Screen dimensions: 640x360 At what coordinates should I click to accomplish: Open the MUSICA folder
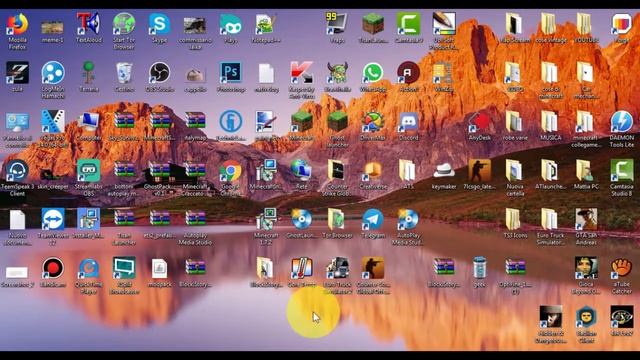(x=550, y=122)
